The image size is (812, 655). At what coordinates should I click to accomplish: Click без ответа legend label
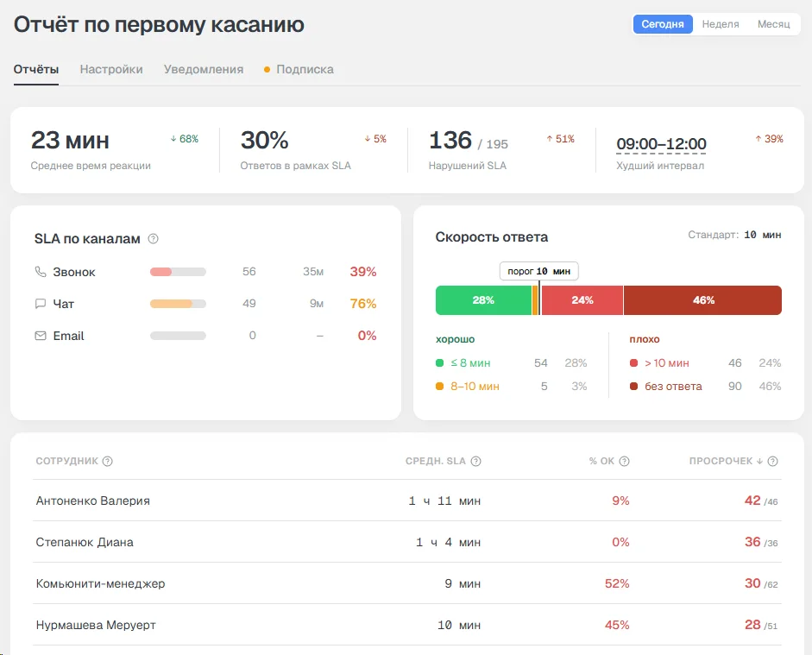[x=673, y=387]
